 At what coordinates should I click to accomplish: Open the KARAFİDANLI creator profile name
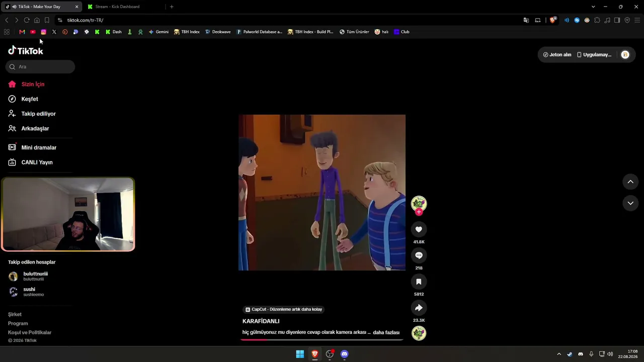tap(261, 321)
